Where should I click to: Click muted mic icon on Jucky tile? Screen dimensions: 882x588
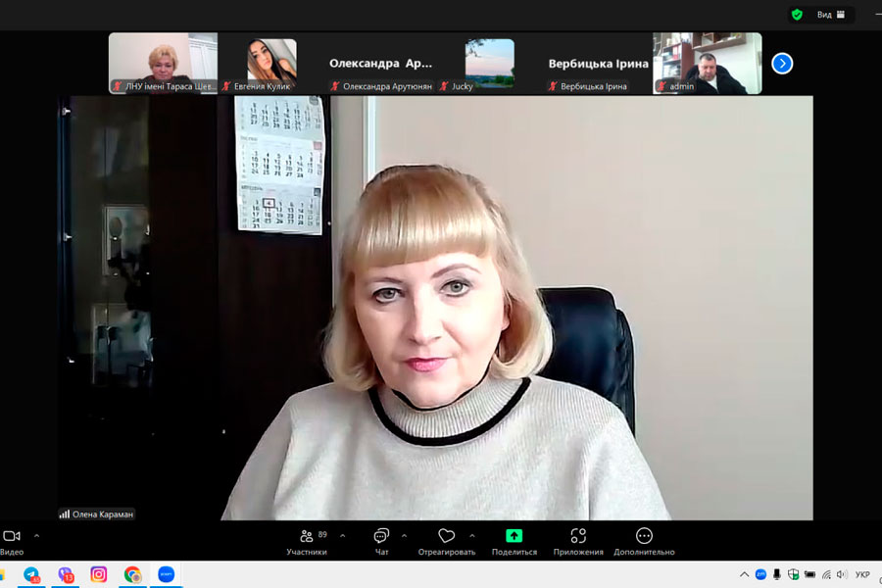click(x=444, y=86)
